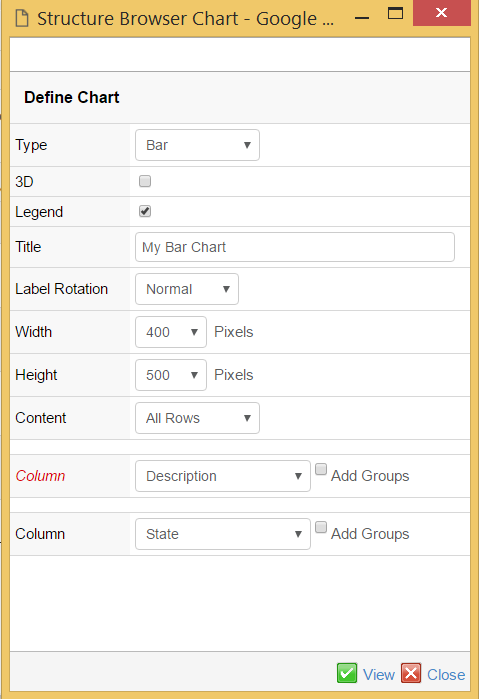The image size is (479, 699).
Task: Click the page icon in title bar
Action: (22, 19)
